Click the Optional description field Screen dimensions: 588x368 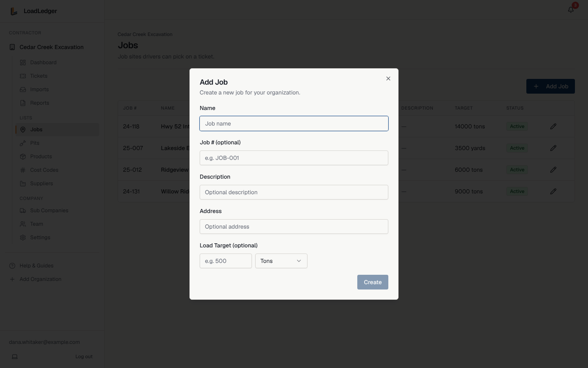[x=294, y=192]
